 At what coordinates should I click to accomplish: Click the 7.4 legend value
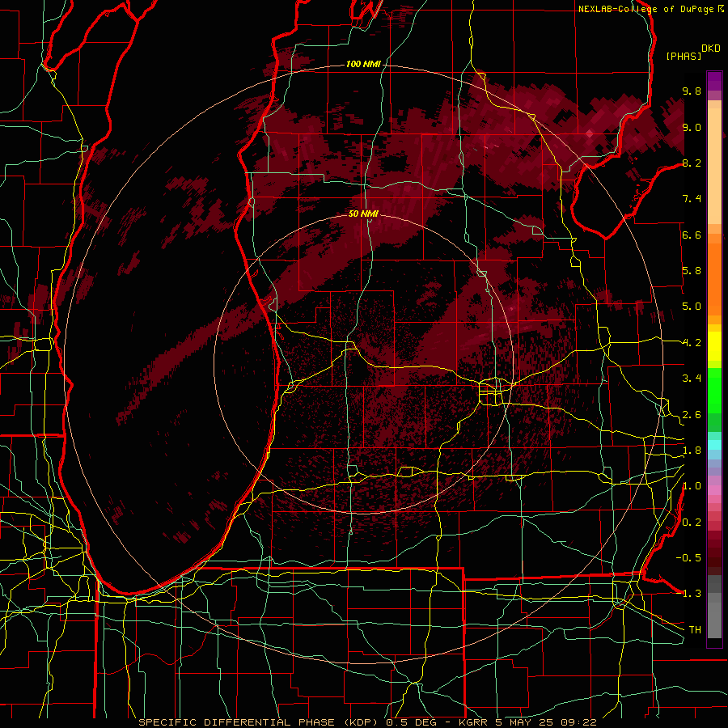click(x=692, y=199)
